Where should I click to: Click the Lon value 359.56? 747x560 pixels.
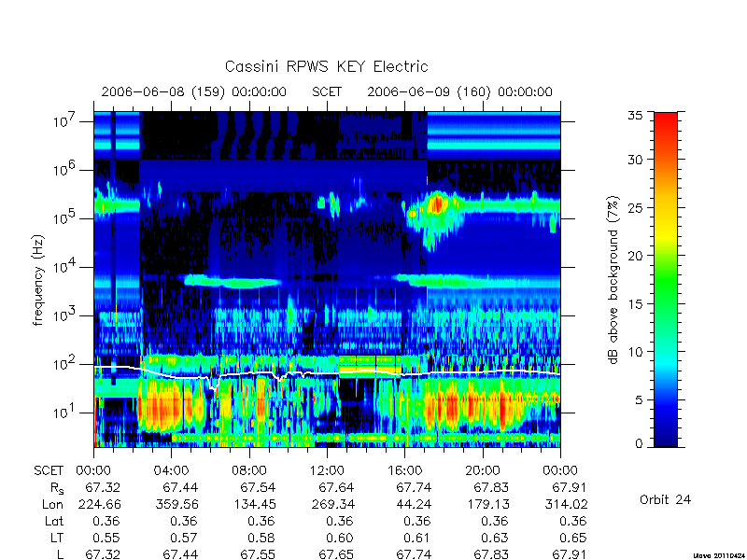(x=176, y=504)
